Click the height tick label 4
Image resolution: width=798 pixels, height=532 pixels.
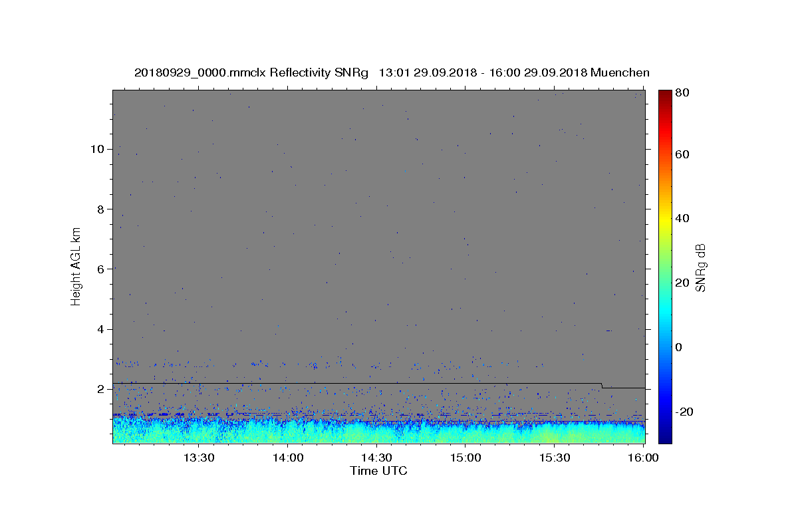coord(101,329)
